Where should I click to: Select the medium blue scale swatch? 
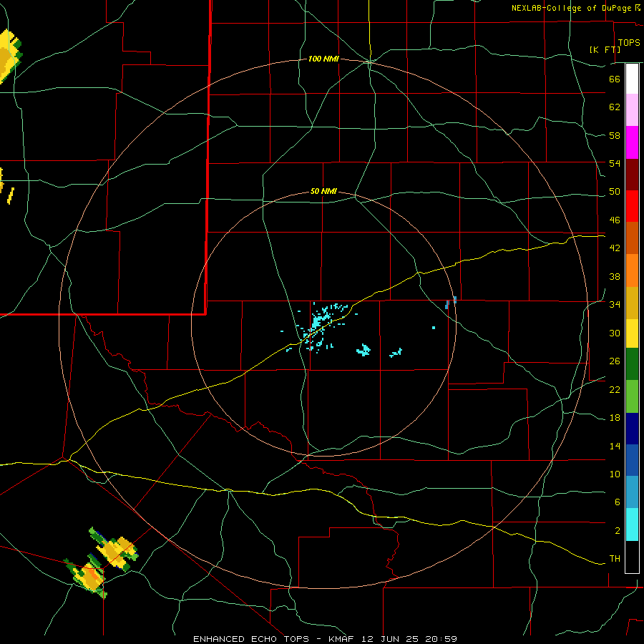click(x=632, y=460)
